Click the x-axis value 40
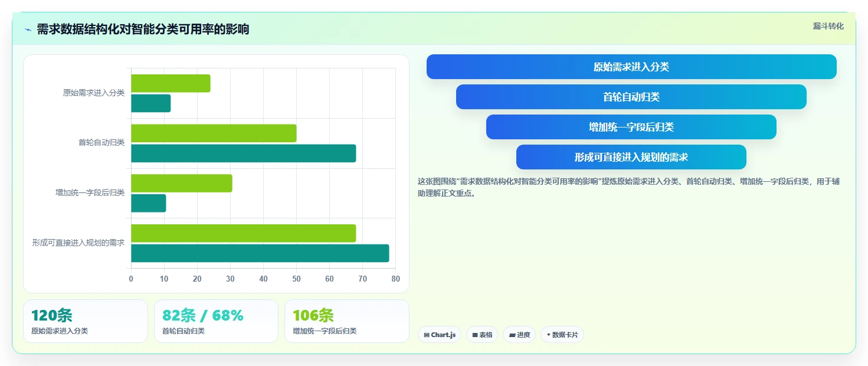 tap(263, 279)
